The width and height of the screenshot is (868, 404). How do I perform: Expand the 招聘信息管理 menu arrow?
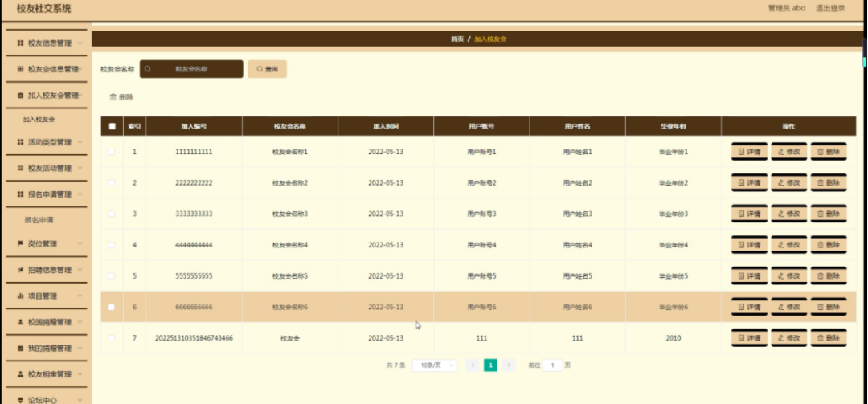pyautogui.click(x=80, y=270)
